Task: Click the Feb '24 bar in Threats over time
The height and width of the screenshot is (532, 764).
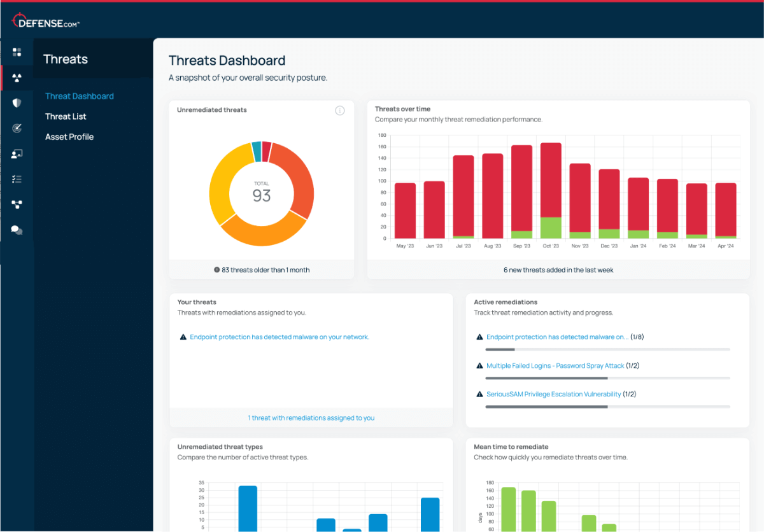Action: 667,209
